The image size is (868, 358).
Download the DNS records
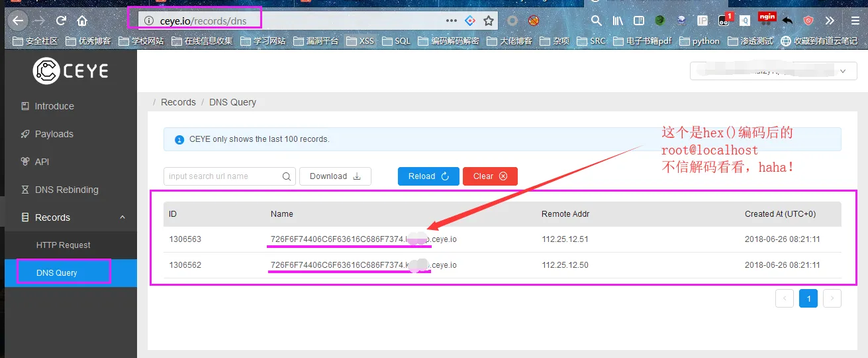click(x=336, y=176)
